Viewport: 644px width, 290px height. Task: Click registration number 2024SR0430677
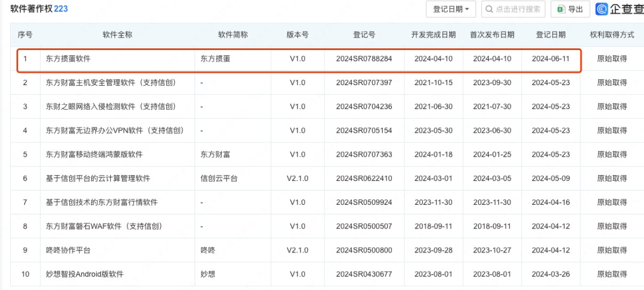tap(364, 274)
